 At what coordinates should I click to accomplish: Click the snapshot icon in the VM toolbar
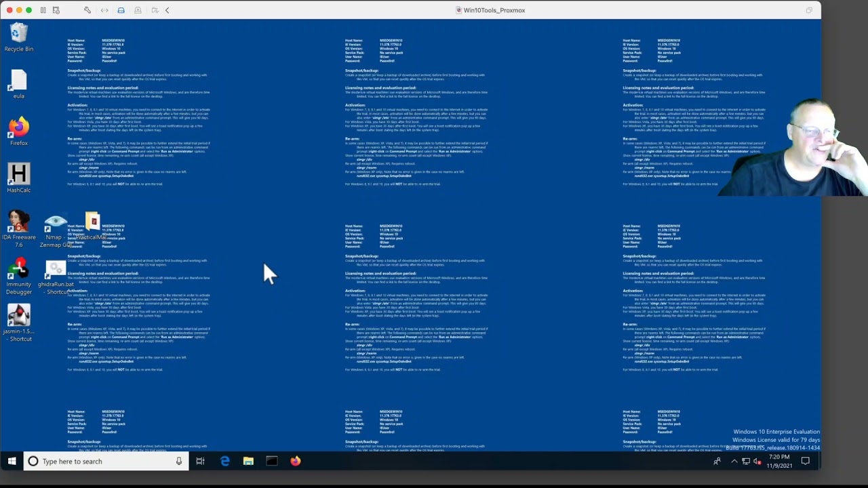(56, 10)
